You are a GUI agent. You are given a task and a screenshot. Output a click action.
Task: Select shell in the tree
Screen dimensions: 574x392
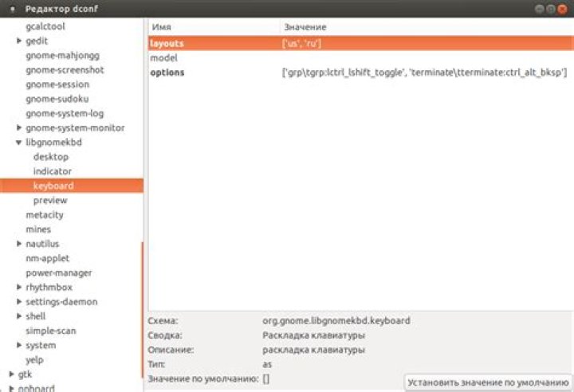(36, 316)
